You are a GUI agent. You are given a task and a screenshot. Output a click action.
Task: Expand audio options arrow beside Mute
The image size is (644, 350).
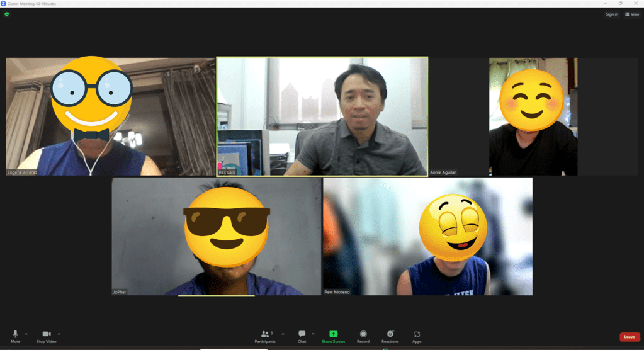(x=26, y=334)
